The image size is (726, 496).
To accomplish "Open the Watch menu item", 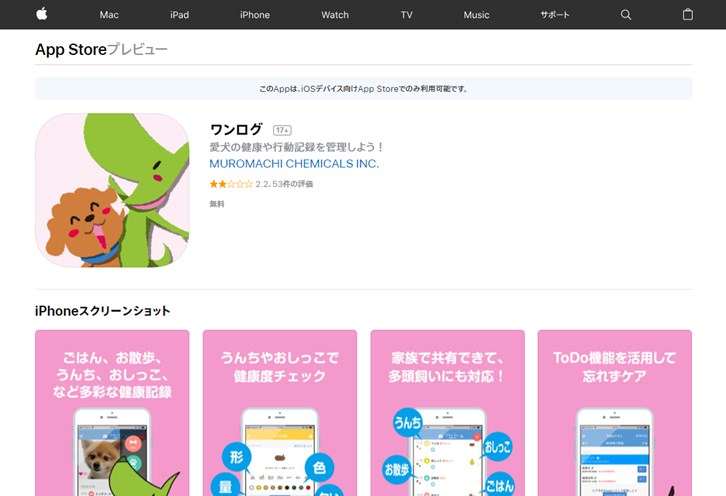I will (335, 15).
